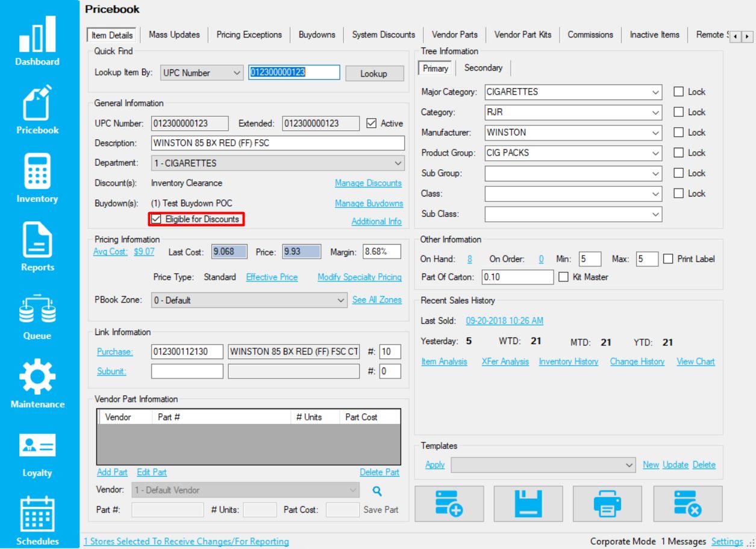The width and height of the screenshot is (756, 549).
Task: Check the Category Lock box
Action: (679, 112)
